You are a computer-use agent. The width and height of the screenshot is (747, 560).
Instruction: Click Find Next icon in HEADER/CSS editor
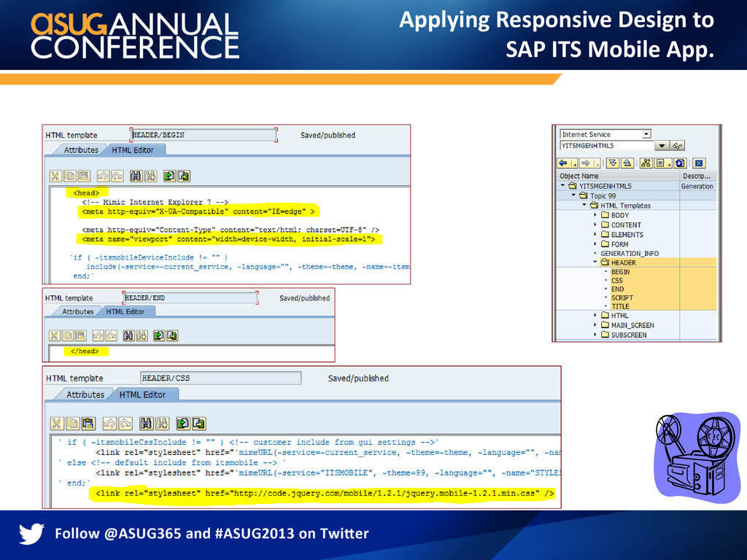pos(162,424)
